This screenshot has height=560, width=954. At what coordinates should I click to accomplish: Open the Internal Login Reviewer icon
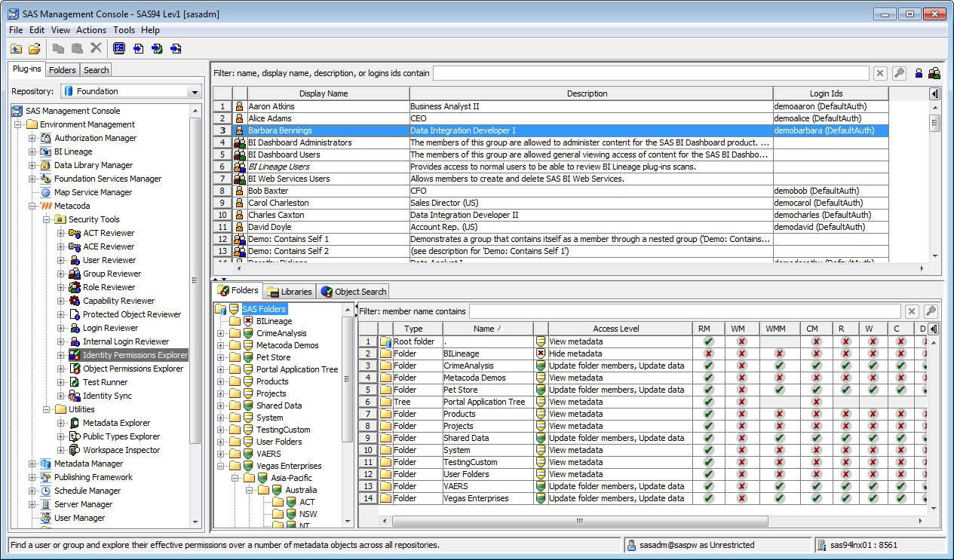pyautogui.click(x=75, y=341)
